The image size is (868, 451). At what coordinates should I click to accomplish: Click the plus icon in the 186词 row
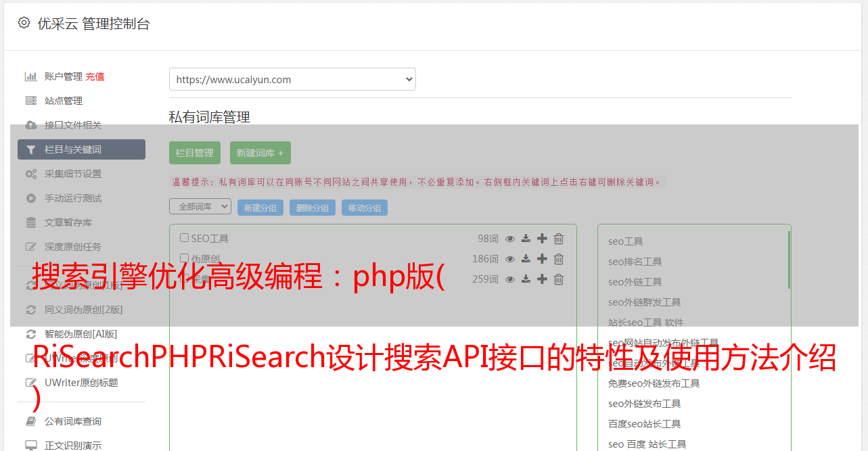(542, 259)
